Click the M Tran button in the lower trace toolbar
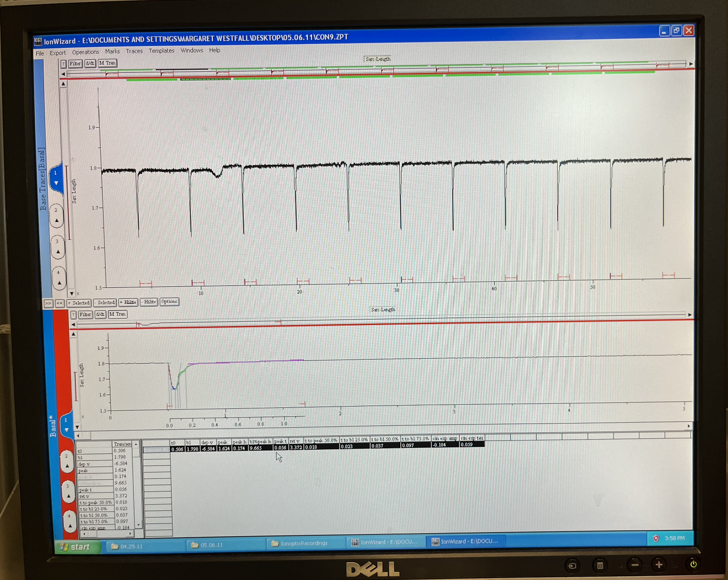Viewport: 728px width, 580px height. 117,314
